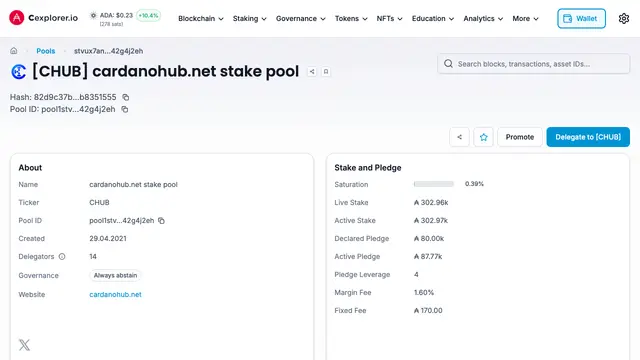
Task: Click the CHUB pool logo icon
Action: click(x=18, y=72)
